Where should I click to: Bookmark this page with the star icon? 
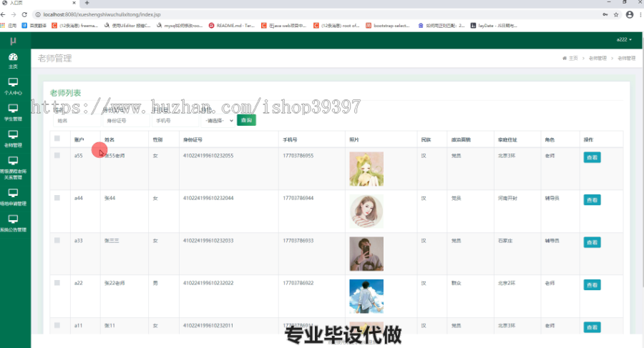pos(616,14)
